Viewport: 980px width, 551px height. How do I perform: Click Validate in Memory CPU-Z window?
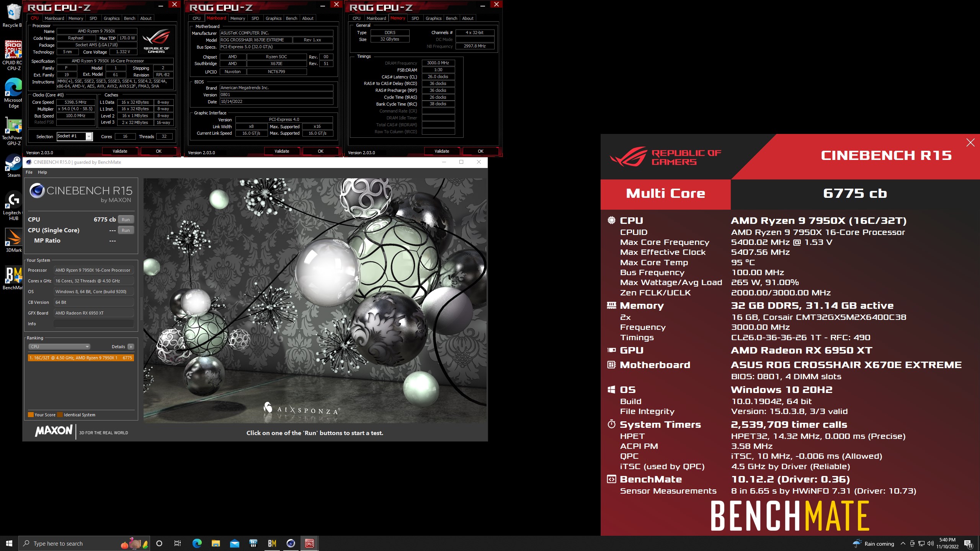[x=442, y=151]
